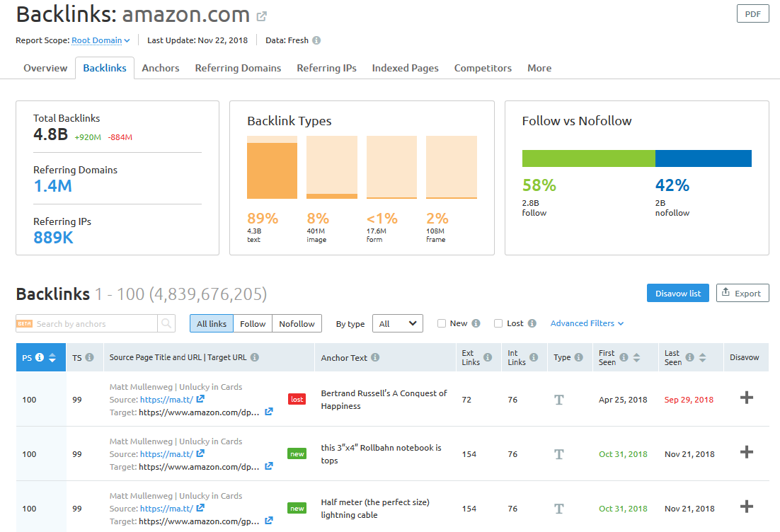780x532 pixels.
Task: Click PS column info icon
Action: point(40,357)
